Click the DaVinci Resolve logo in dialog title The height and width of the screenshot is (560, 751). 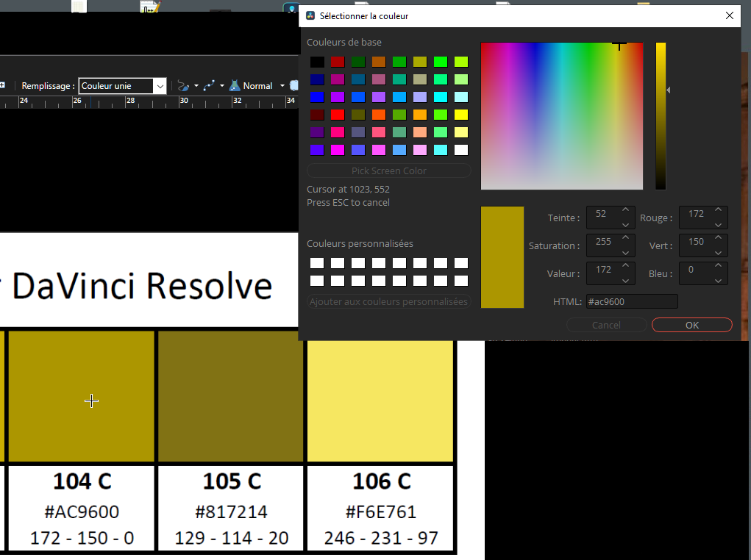tap(310, 15)
